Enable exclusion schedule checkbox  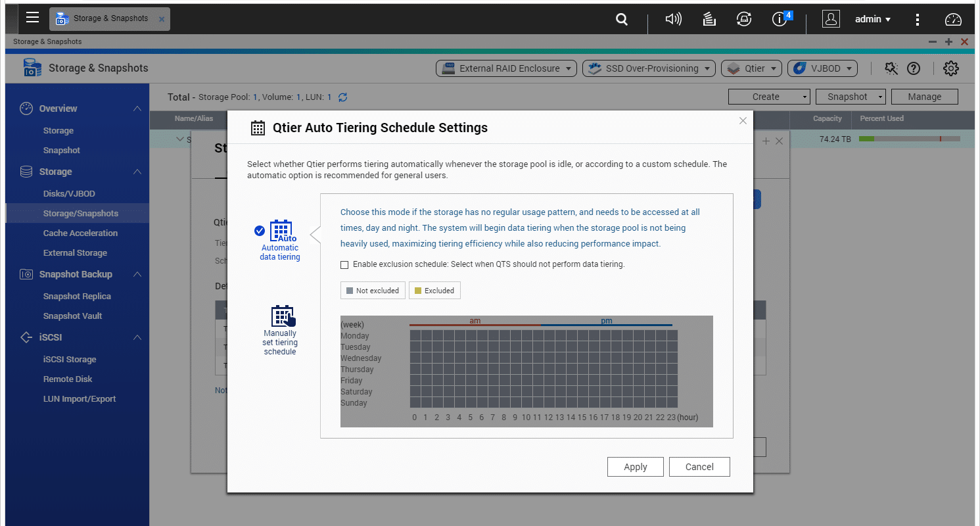[x=344, y=265]
